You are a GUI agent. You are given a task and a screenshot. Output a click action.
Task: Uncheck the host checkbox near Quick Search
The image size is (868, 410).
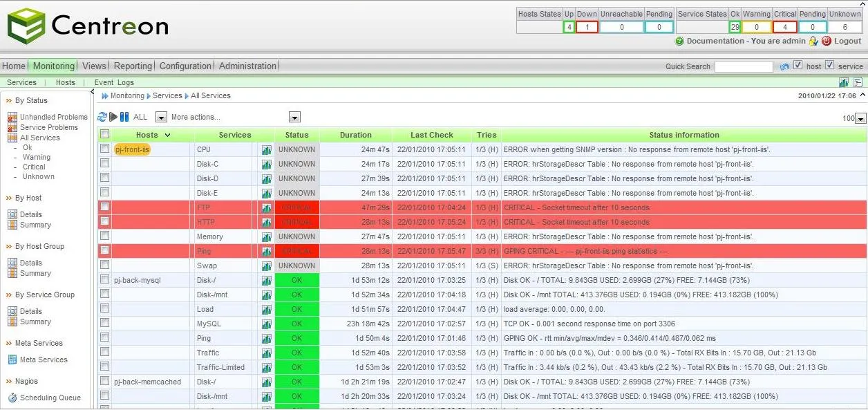[798, 66]
